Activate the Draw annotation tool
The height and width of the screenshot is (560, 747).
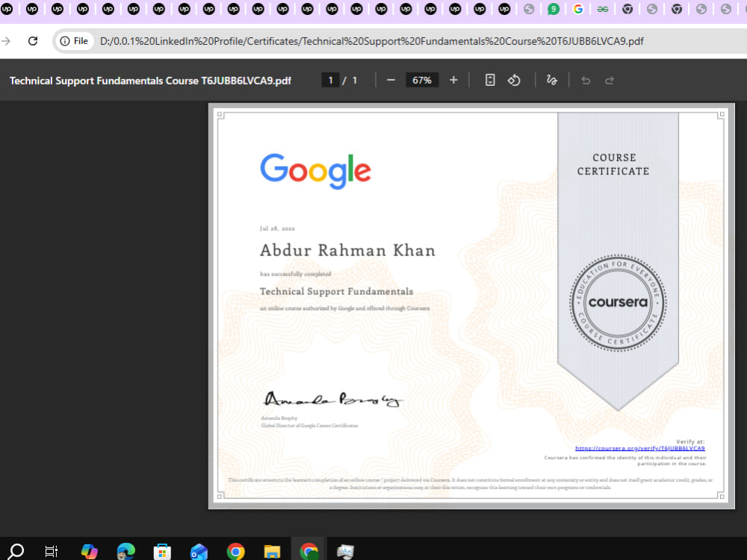[x=552, y=80]
